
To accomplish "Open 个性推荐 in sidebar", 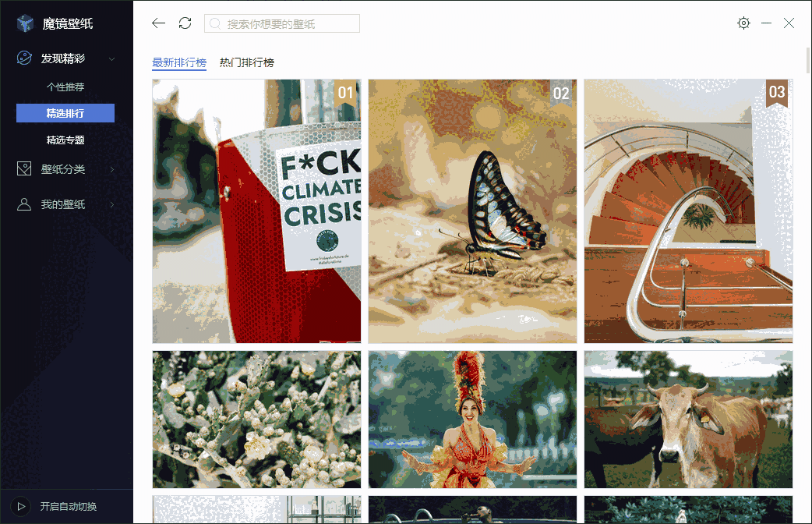I will [65, 87].
